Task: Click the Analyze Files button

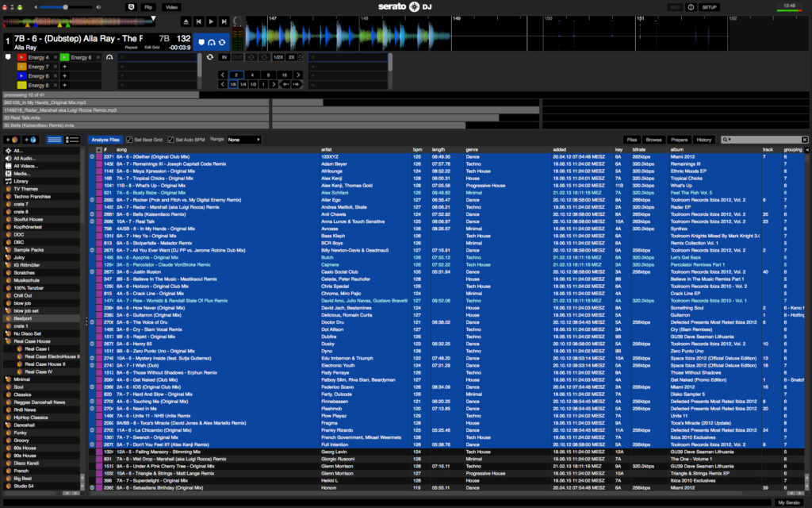Action: (105, 140)
